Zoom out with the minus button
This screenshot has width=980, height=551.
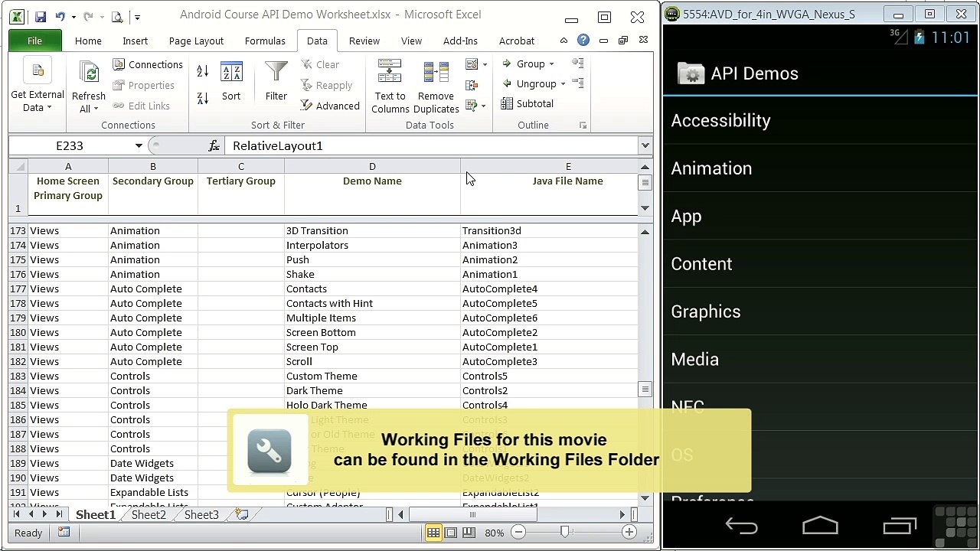click(518, 532)
